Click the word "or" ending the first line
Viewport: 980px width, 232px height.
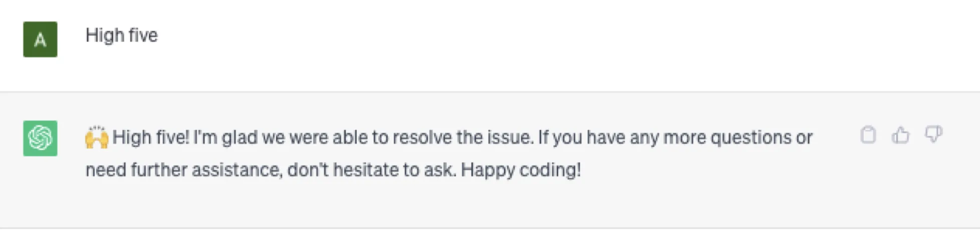click(804, 137)
